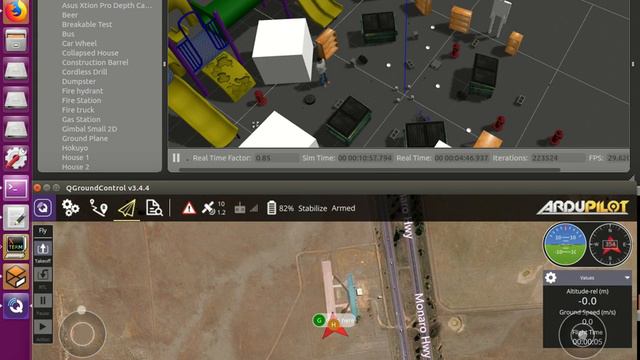Select Hokuyo sensor model

pyautogui.click(x=75, y=148)
